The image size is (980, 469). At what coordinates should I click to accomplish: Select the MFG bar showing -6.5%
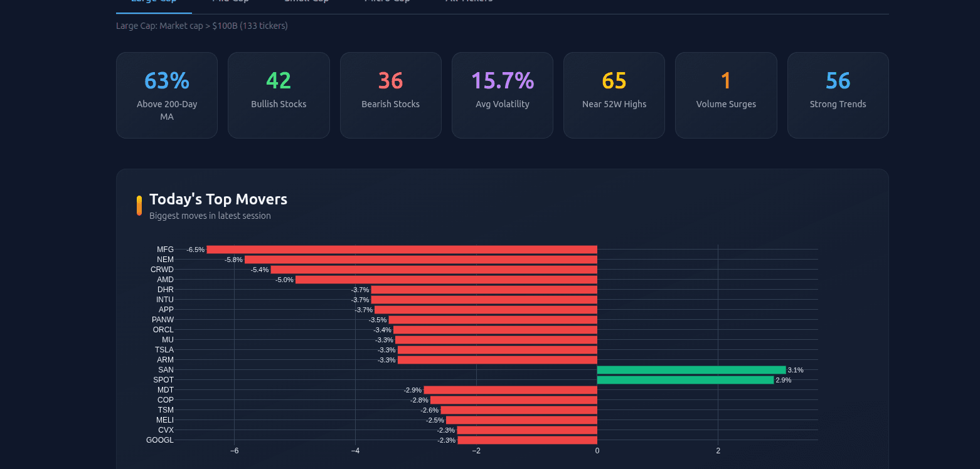coord(402,249)
